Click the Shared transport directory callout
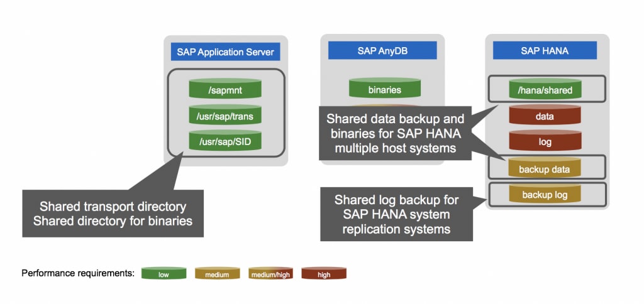 (x=113, y=214)
